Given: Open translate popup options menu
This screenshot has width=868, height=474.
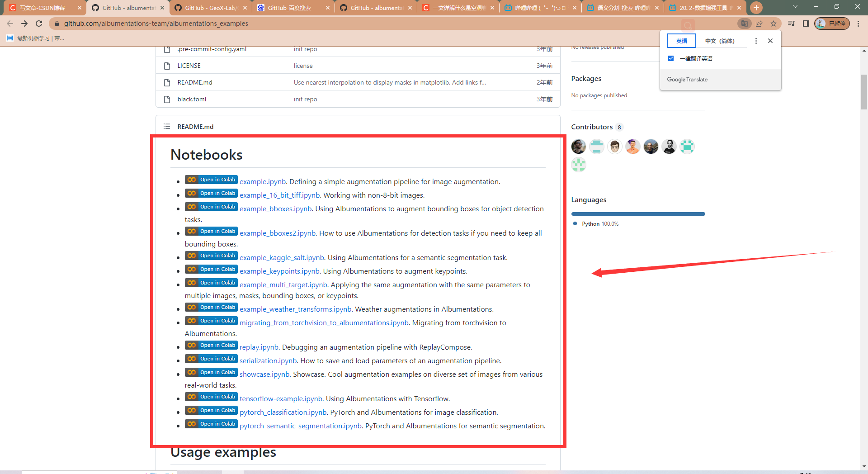Looking at the screenshot, I should pyautogui.click(x=756, y=41).
